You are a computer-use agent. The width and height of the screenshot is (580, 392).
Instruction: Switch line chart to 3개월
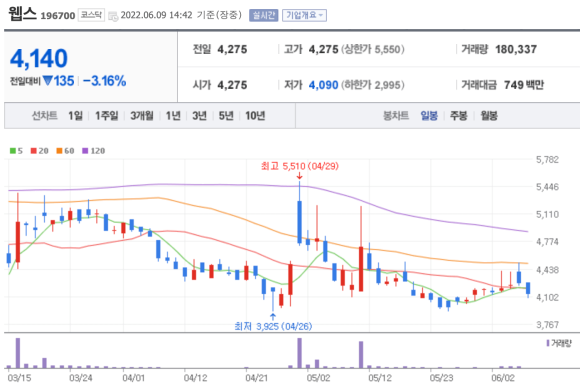[x=142, y=116]
